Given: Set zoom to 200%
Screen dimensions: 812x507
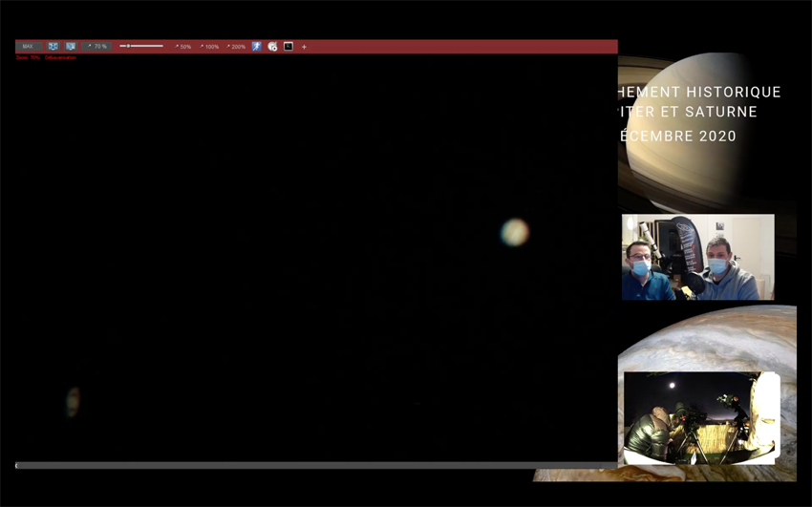Looking at the screenshot, I should (x=236, y=47).
